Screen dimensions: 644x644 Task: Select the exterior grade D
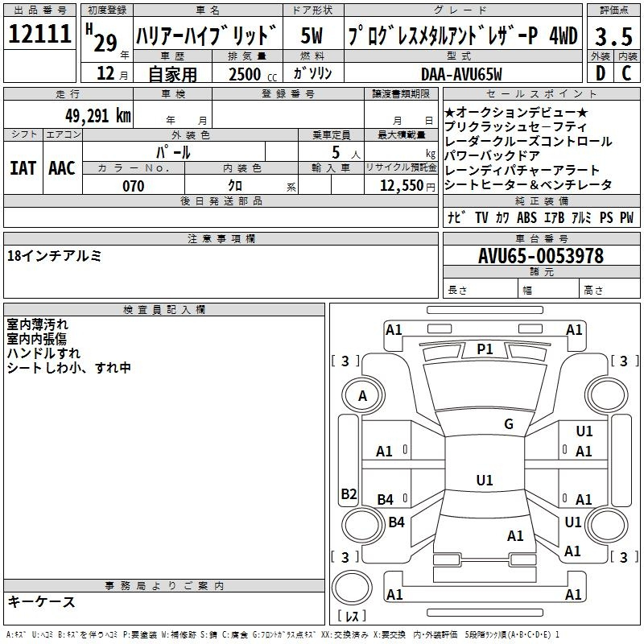coord(601,73)
